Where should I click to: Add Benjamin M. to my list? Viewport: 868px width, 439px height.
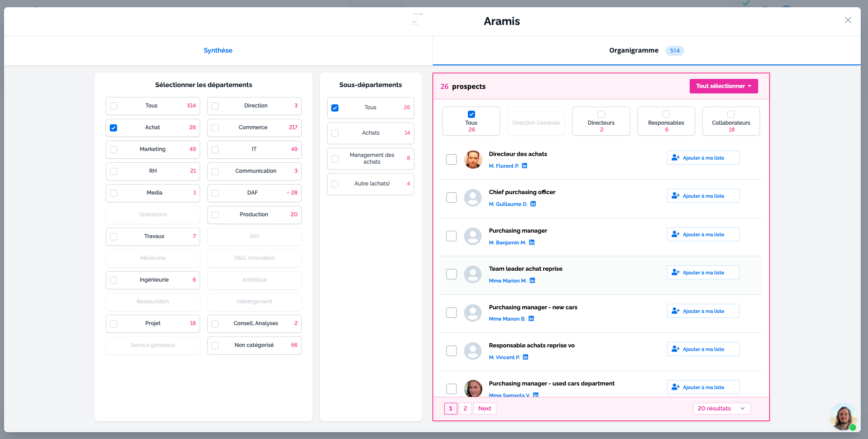(703, 234)
